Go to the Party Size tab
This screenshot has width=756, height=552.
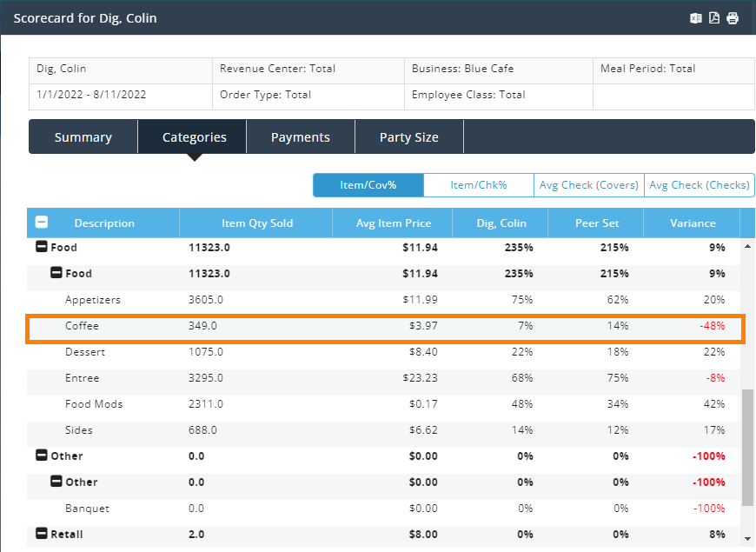(x=409, y=137)
